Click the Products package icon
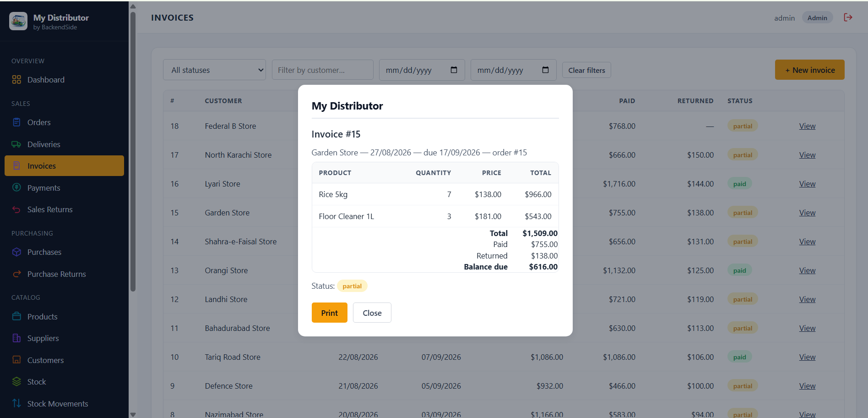868x418 pixels. click(16, 317)
